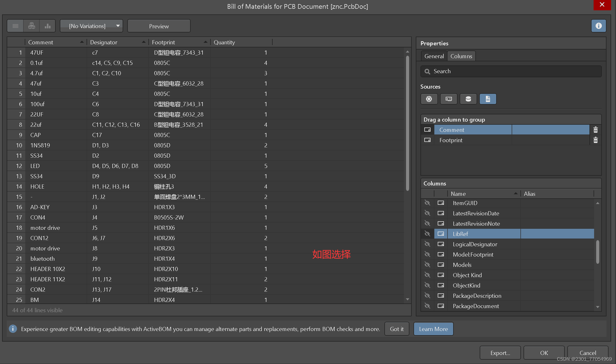616x364 pixels.
Task: Select the grouped components view icon
Action: (x=32, y=26)
